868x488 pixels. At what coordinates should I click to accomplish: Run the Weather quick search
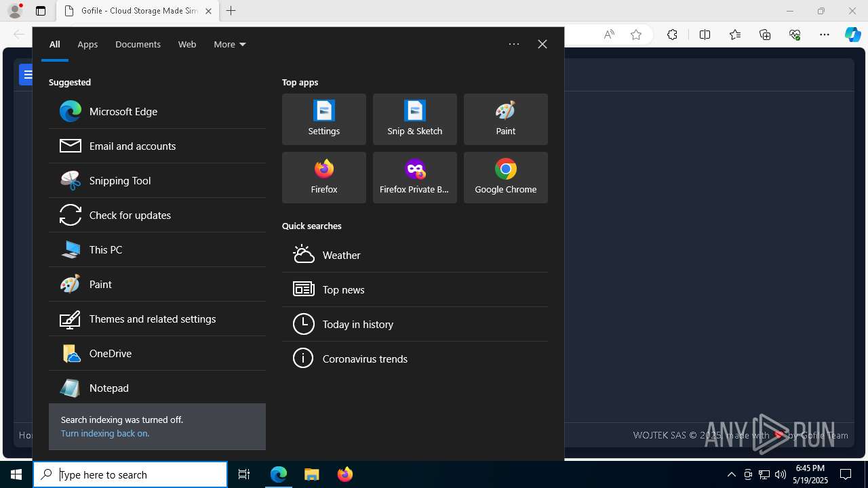tap(415, 255)
